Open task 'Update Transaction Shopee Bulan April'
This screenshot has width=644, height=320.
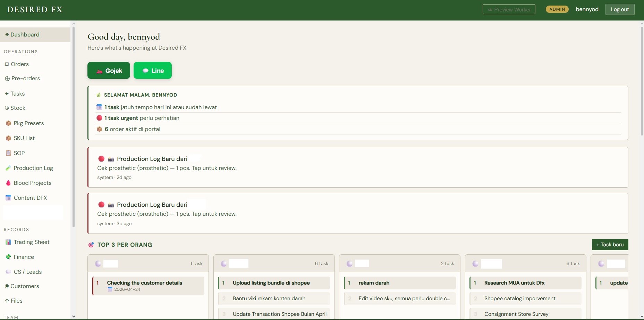pyautogui.click(x=274, y=314)
